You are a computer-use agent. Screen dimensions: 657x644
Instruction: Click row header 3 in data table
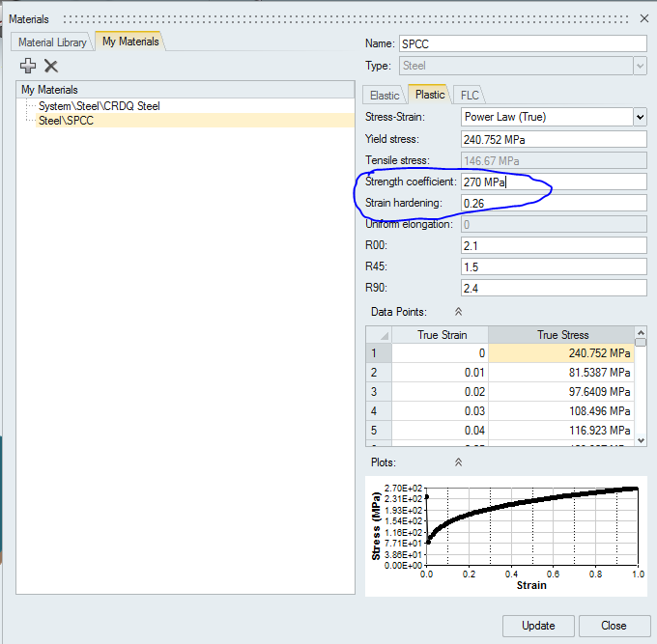[x=379, y=391]
